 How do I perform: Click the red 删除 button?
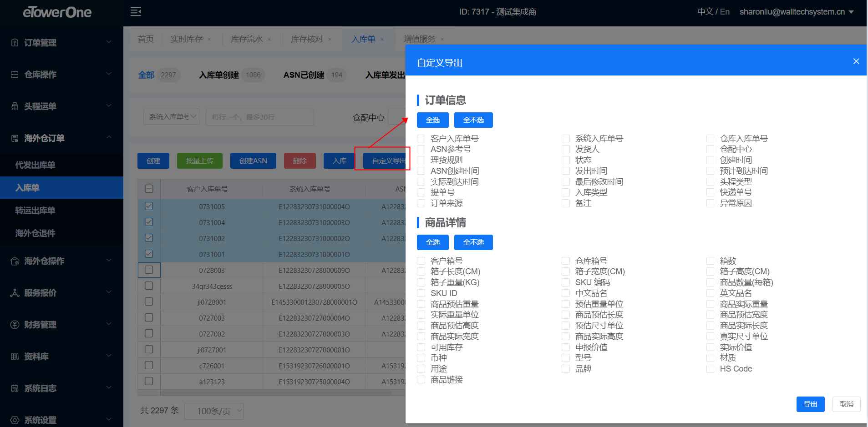click(x=300, y=161)
